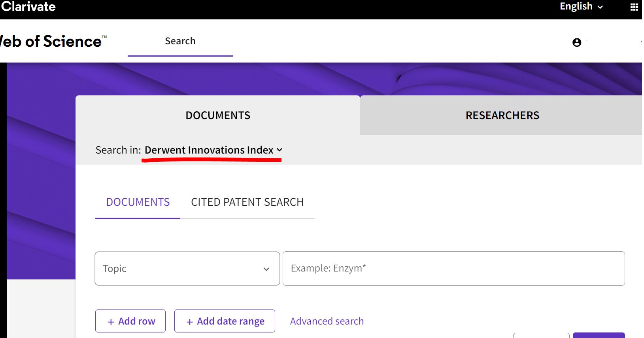The height and width of the screenshot is (338, 644).
Task: Select the Search navigation tab
Action: pos(180,41)
